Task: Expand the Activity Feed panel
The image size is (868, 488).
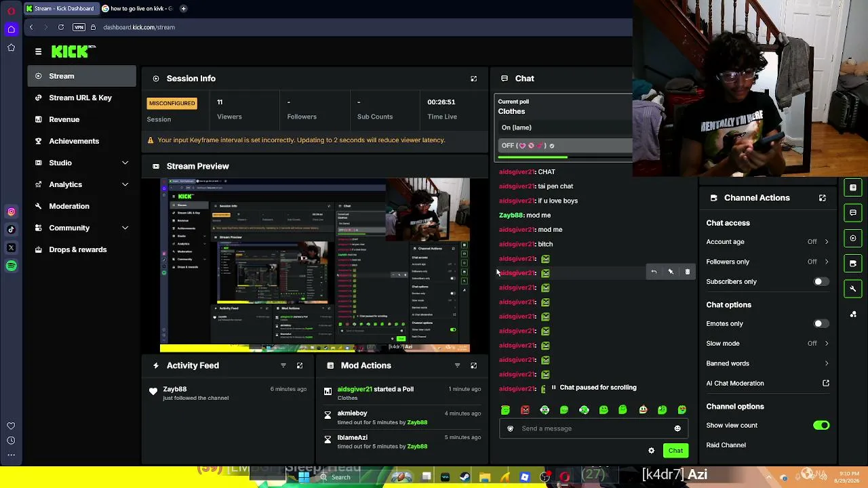Action: tap(300, 365)
